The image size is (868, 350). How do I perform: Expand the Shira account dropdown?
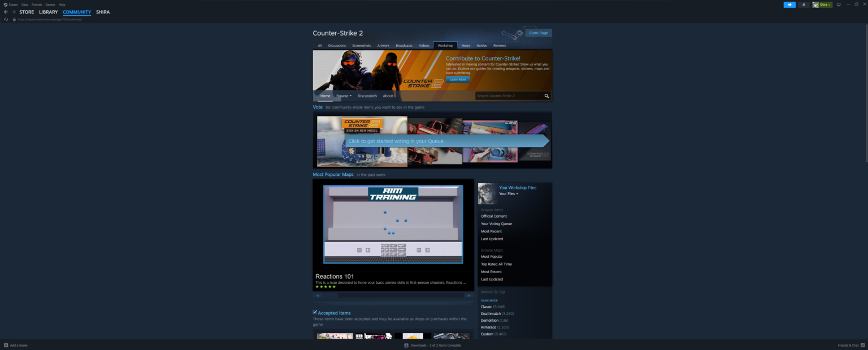[x=823, y=5]
